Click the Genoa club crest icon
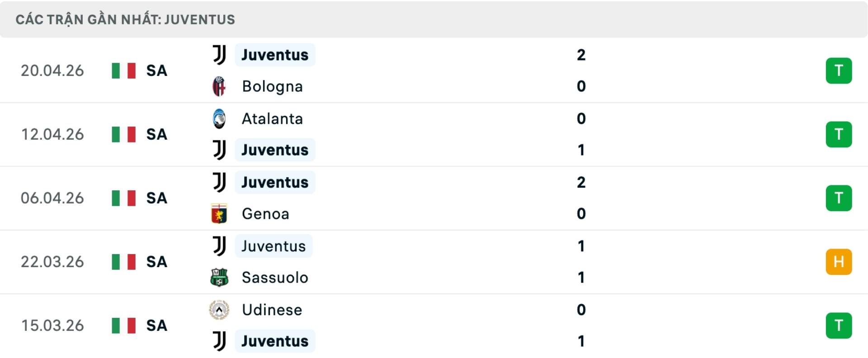The image size is (868, 358). tap(219, 214)
